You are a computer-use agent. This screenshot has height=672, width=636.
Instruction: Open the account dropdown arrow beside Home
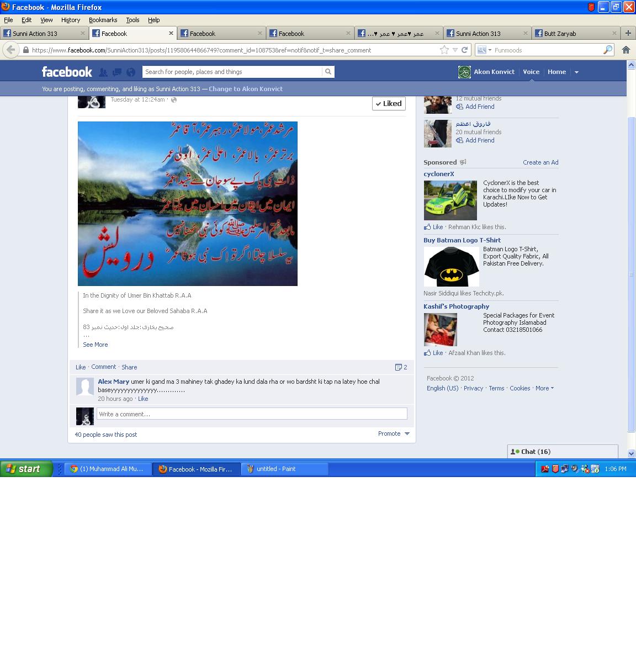click(576, 72)
